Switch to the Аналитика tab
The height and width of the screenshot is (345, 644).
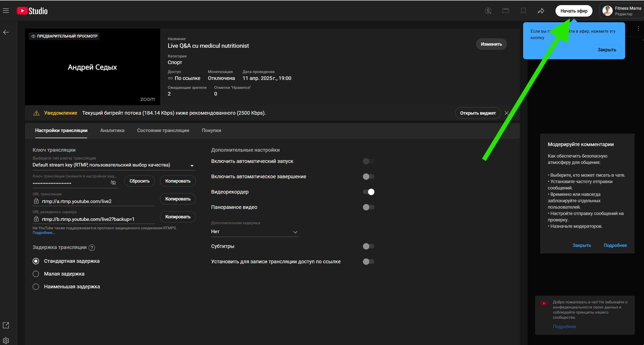click(112, 130)
